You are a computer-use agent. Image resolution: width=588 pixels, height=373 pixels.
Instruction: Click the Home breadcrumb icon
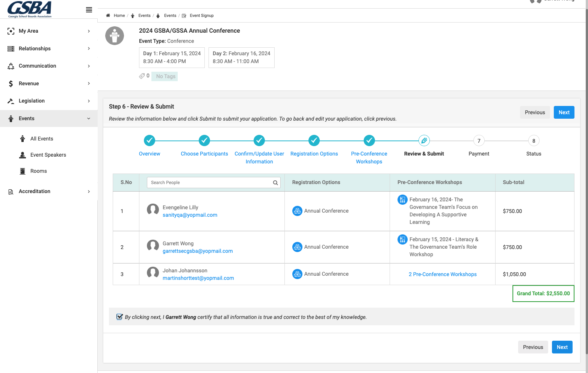click(108, 15)
